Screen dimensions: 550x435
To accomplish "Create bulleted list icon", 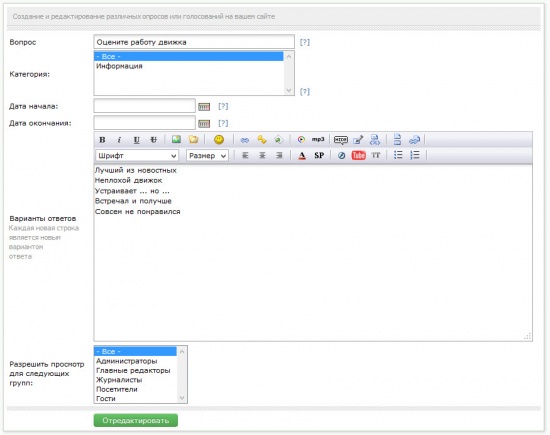I will point(398,155).
